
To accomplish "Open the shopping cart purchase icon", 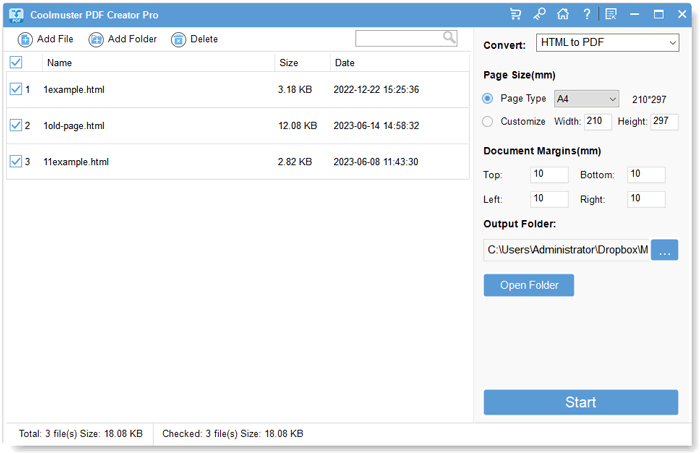I will 515,14.
